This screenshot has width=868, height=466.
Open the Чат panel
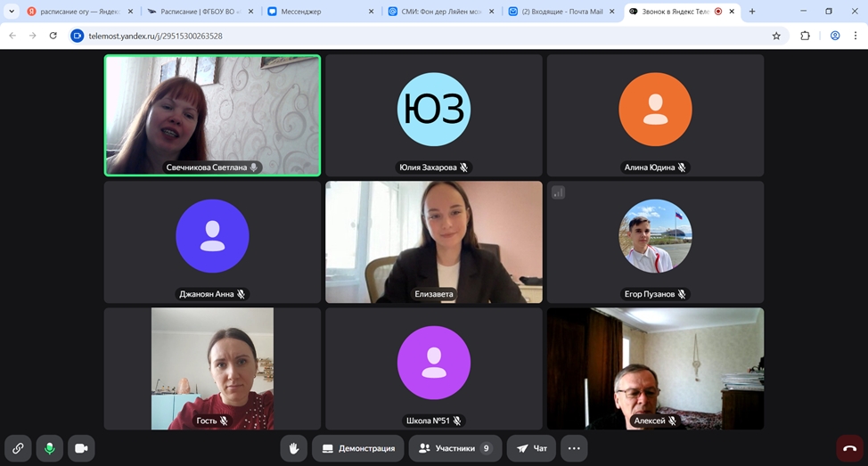[x=532, y=448]
